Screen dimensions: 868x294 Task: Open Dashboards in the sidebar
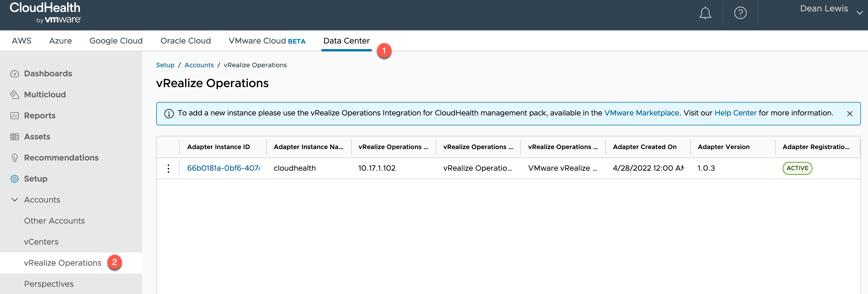point(48,73)
